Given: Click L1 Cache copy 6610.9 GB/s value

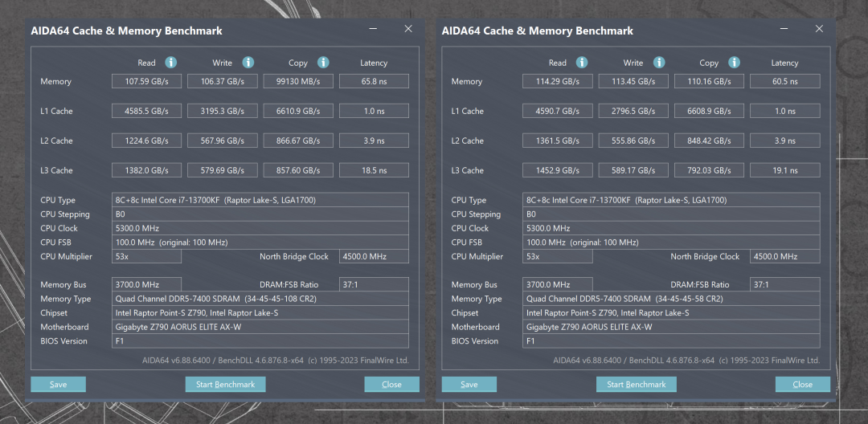Looking at the screenshot, I should (298, 111).
